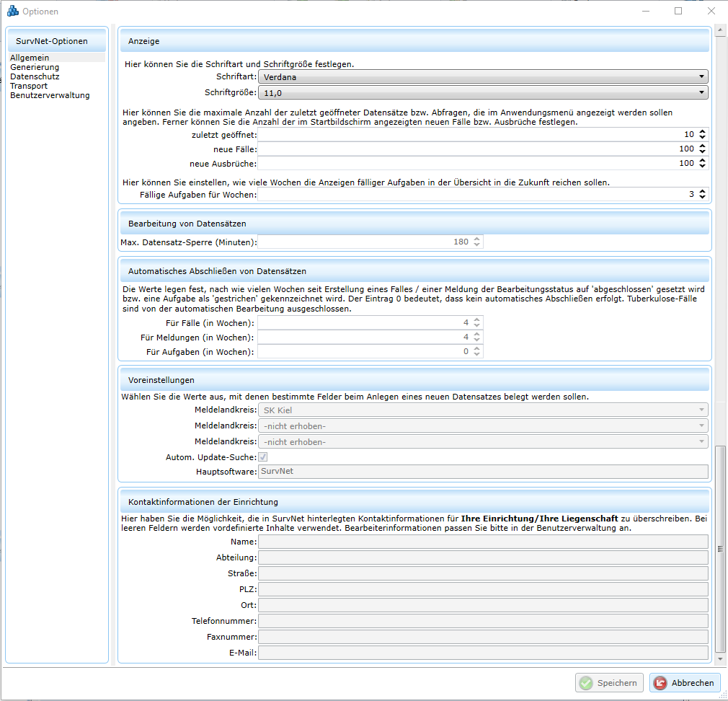Select Allgemein in the options sidebar
This screenshot has height=701, width=728.
pos(30,58)
